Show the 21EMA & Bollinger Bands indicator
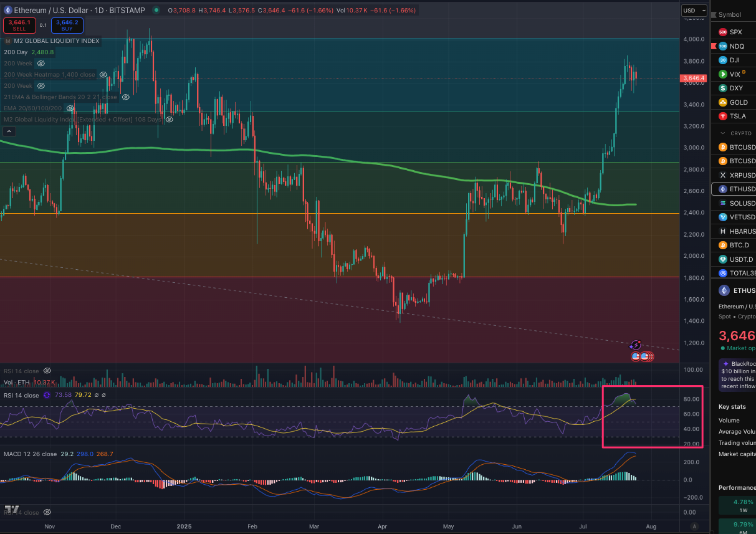 (x=125, y=97)
